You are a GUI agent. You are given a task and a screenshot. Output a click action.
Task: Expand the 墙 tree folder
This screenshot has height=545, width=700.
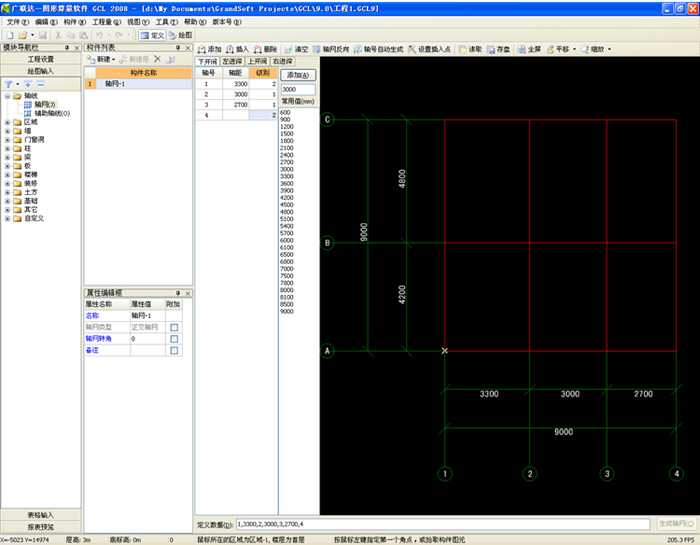[7, 131]
